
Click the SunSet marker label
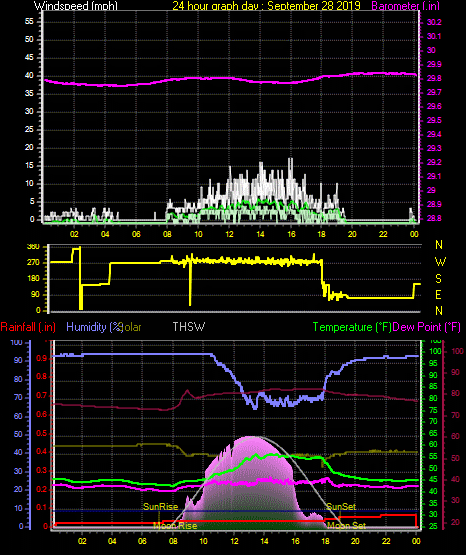(x=341, y=507)
